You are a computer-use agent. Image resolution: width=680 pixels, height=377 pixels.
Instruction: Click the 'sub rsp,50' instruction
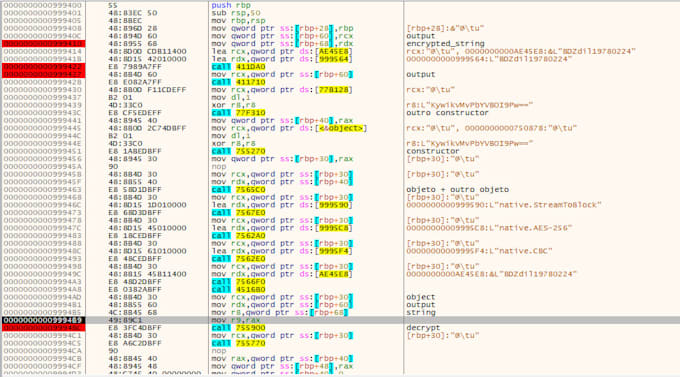click(x=236, y=13)
